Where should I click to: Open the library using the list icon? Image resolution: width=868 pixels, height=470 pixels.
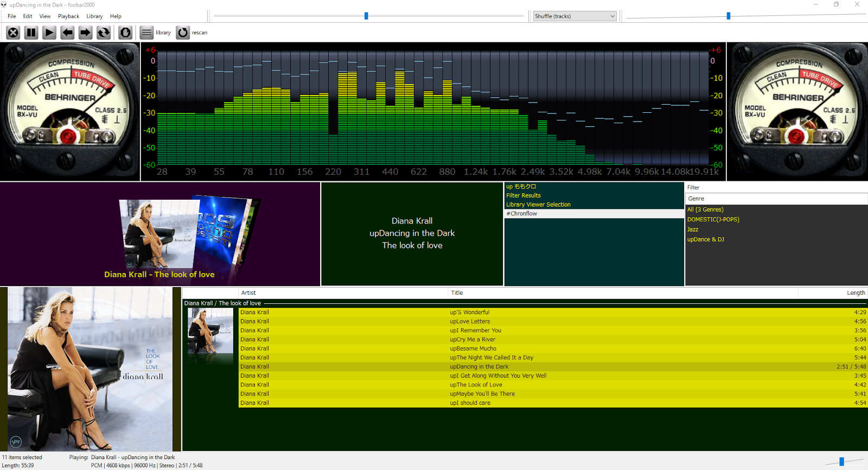coord(146,33)
